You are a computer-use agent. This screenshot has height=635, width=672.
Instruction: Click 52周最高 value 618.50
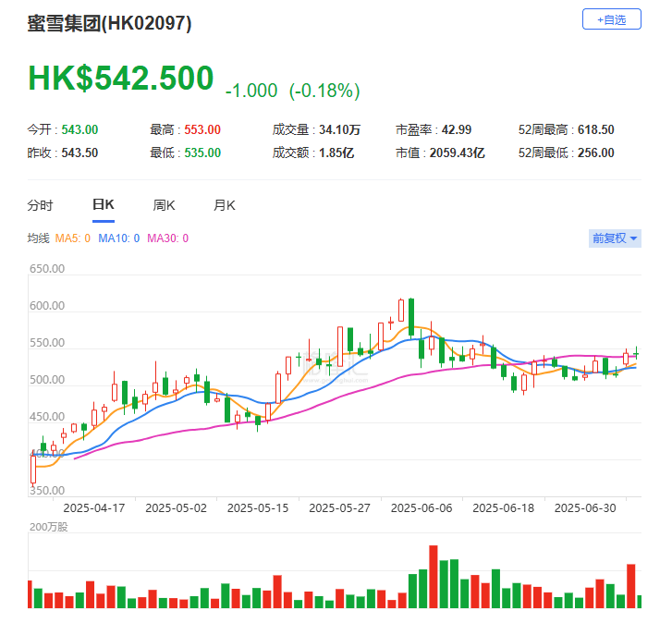click(x=595, y=129)
